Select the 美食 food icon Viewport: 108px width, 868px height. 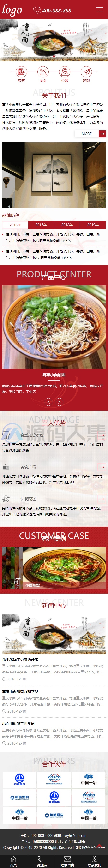point(43,72)
